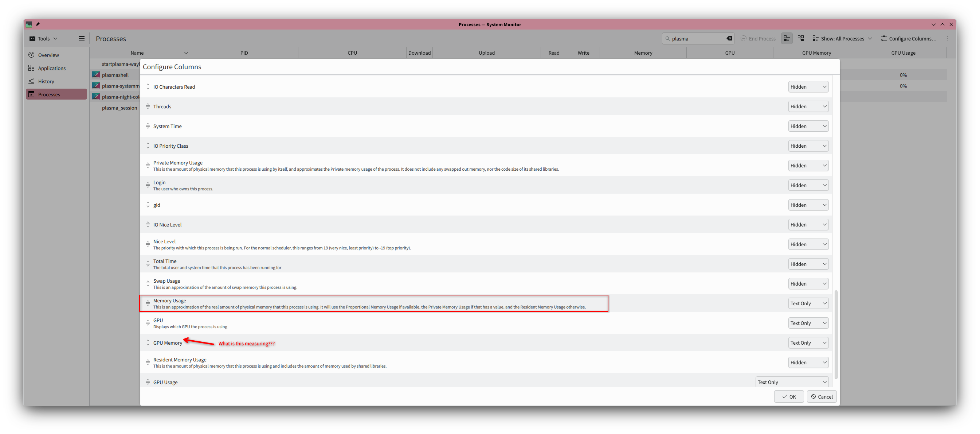Open the Show: All Processes dropdown
The height and width of the screenshot is (434, 980).
tap(842, 38)
